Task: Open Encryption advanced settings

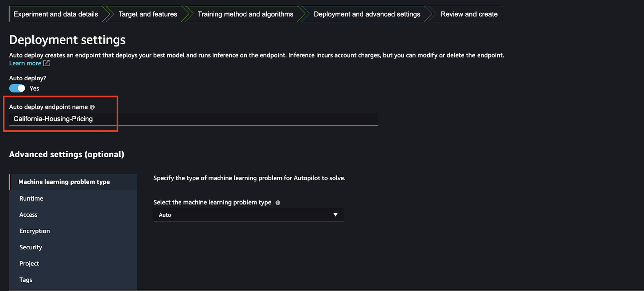Action: click(35, 231)
